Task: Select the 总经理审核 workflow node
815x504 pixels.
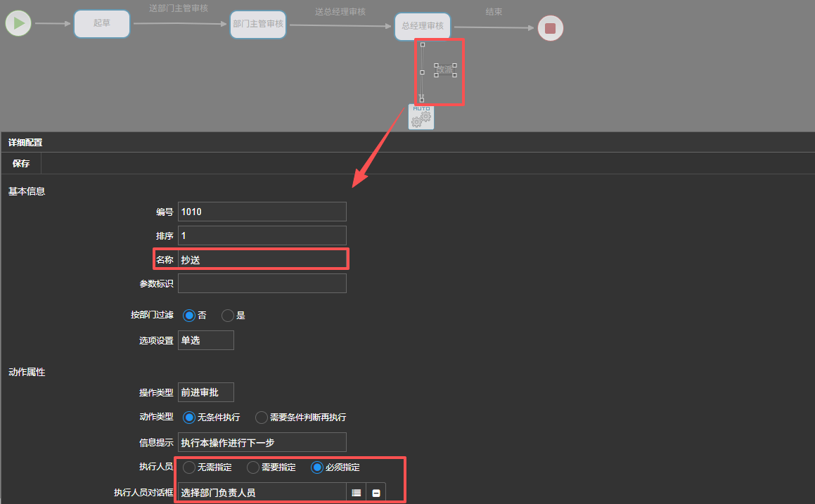Action: tap(423, 26)
